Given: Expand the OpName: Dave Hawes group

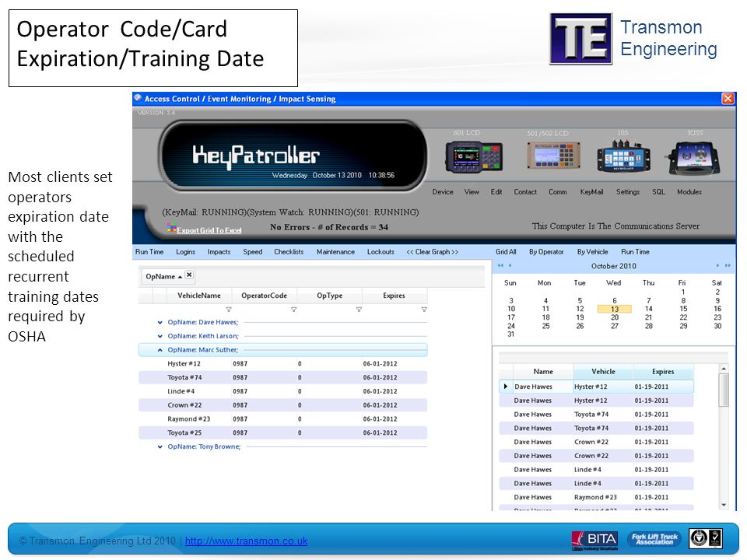Looking at the screenshot, I should 160,322.
